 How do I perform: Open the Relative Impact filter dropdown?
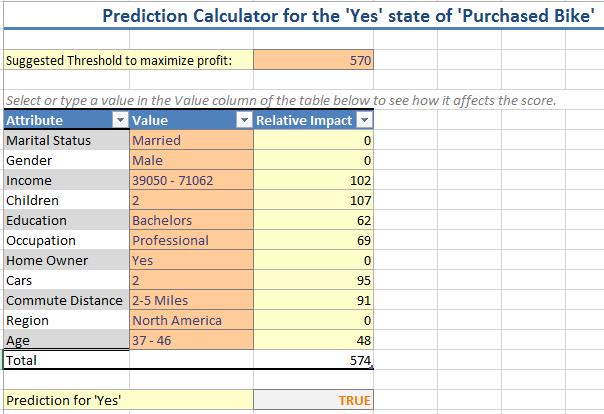[364, 121]
